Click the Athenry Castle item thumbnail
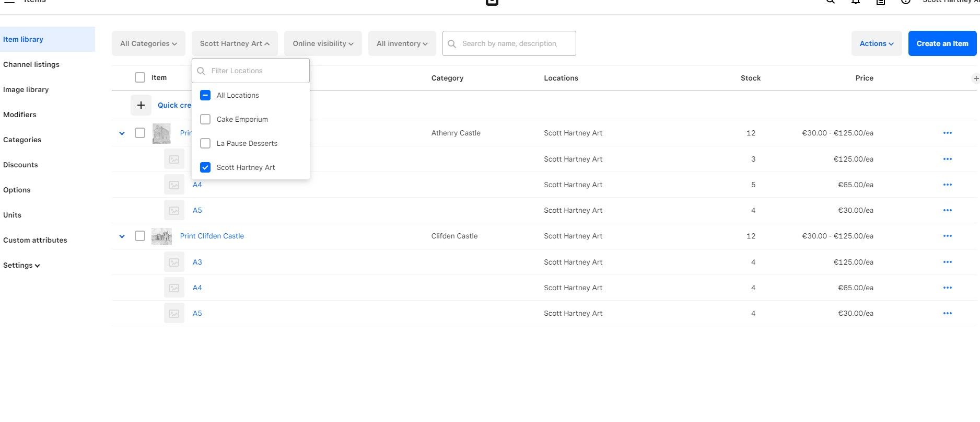Screen dimensions: 980x422 pos(161,133)
